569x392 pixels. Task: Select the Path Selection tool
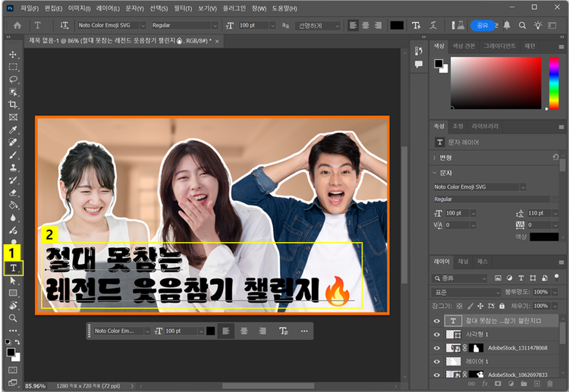click(13, 281)
